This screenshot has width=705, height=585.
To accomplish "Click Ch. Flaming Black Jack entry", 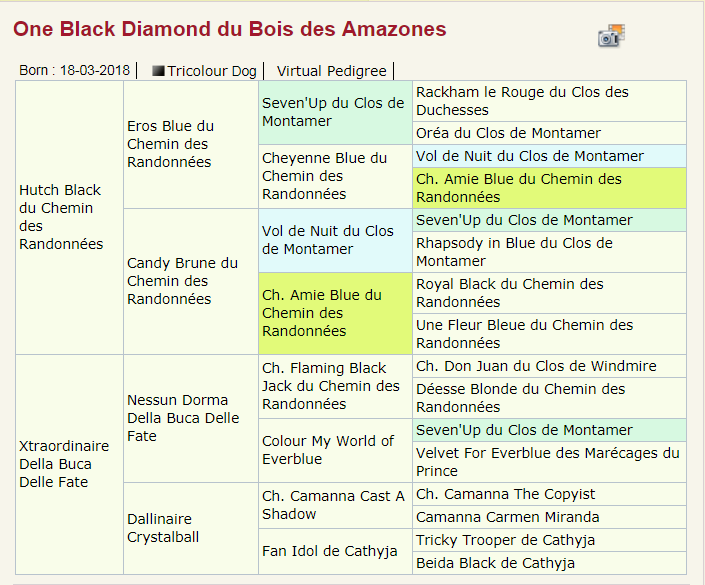I will pyautogui.click(x=330, y=386).
